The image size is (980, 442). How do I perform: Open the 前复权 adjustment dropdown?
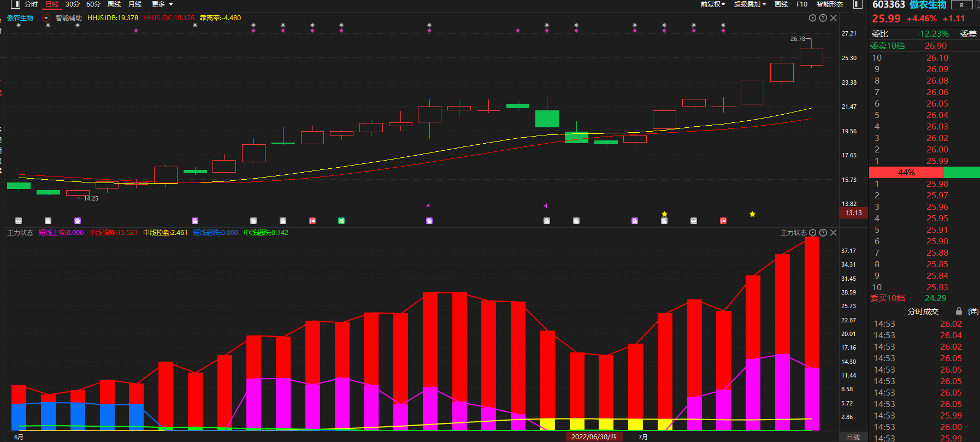coord(713,4)
